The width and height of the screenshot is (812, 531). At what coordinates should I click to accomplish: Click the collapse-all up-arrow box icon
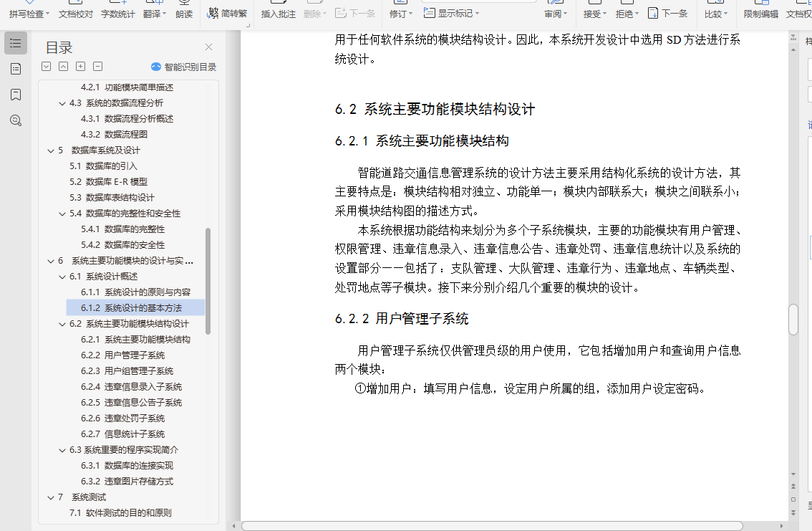(x=63, y=67)
